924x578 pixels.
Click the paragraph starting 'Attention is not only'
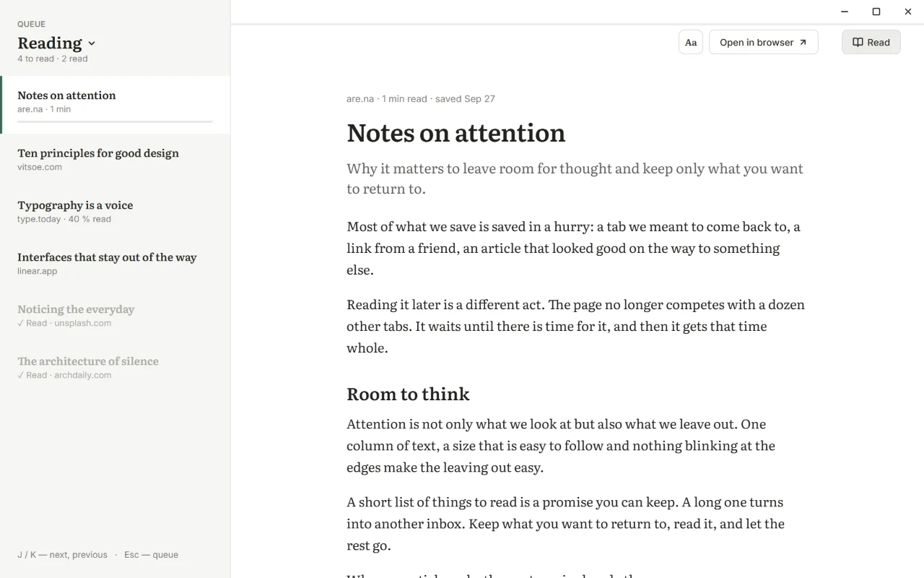pyautogui.click(x=561, y=445)
